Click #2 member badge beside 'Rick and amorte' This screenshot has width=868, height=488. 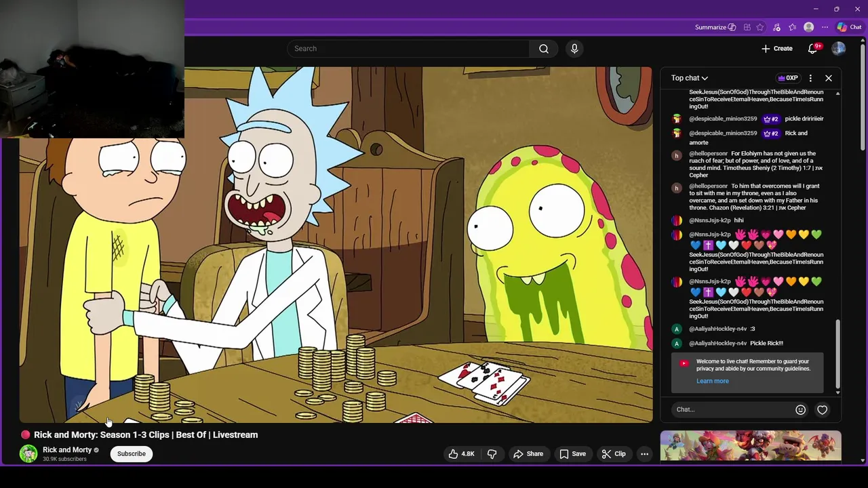click(x=771, y=134)
